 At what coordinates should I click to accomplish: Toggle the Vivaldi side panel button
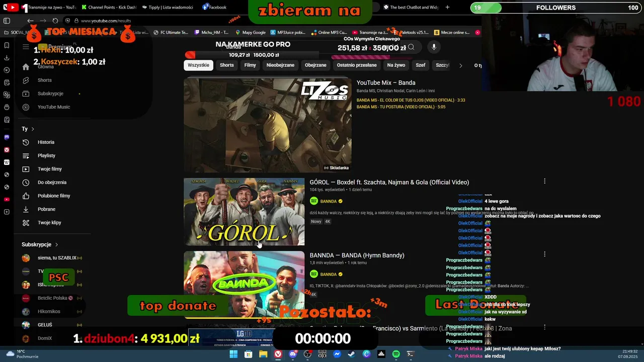pos(7,21)
